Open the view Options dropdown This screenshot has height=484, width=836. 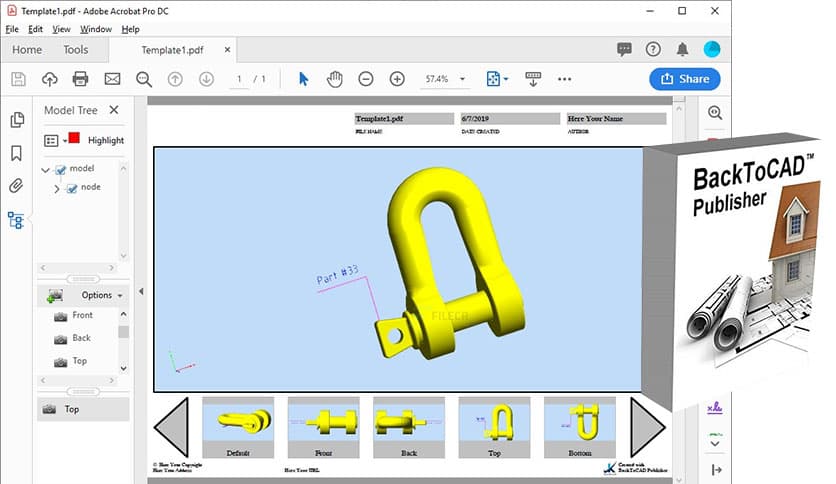pyautogui.click(x=102, y=295)
